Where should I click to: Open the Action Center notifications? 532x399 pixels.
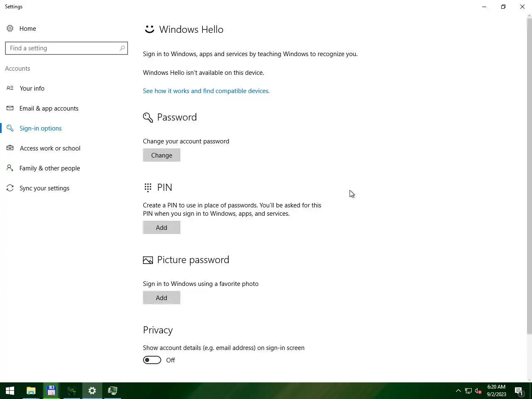click(x=519, y=391)
